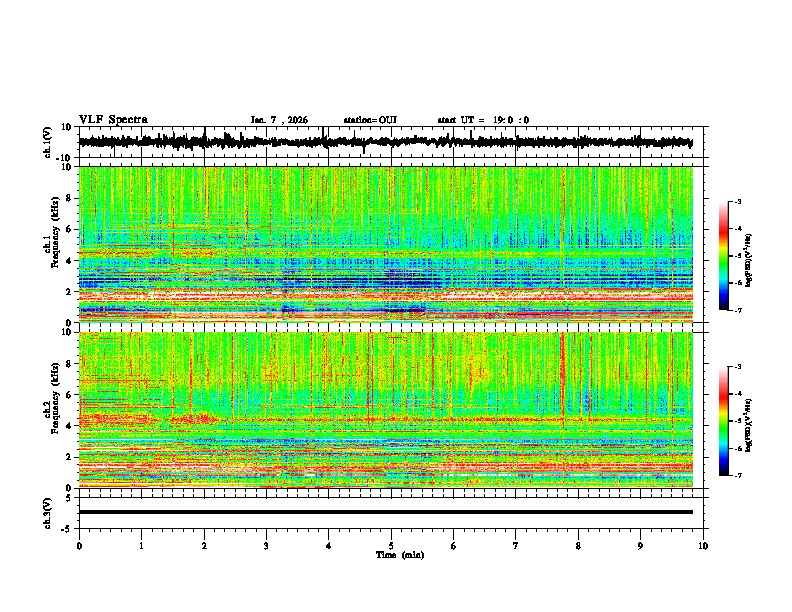Click the "10" tick label on the time axis
The image size is (792, 612).
tap(703, 546)
